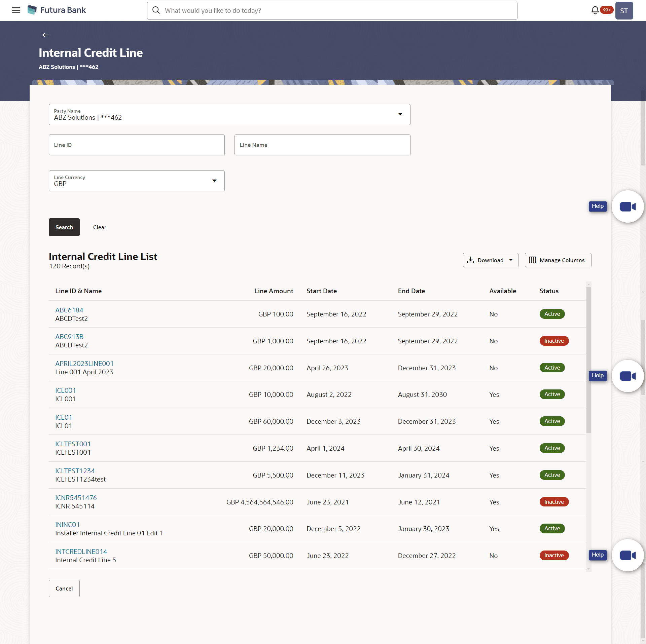The image size is (646, 644).
Task: Click the search magnifier icon
Action: (156, 10)
